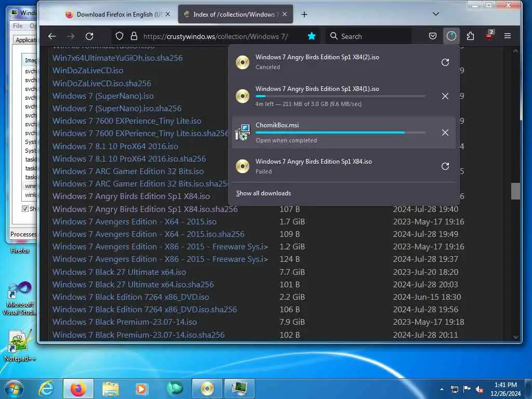
Task: Open the tracking protection shield icon
Action: coord(119,36)
